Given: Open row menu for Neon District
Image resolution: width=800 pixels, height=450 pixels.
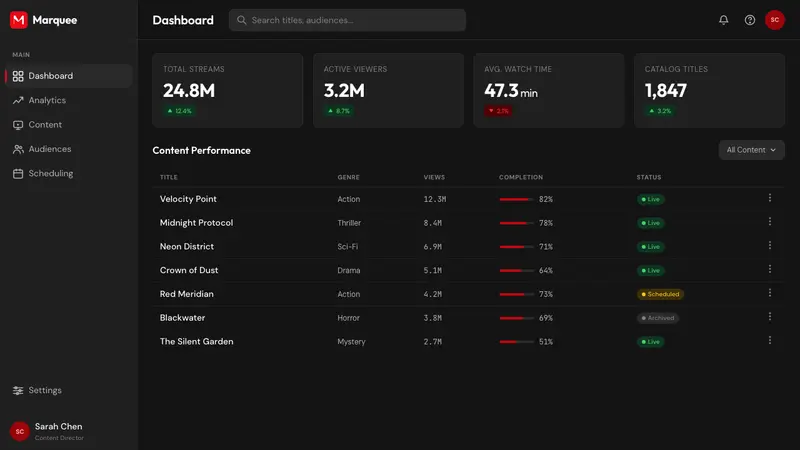Looking at the screenshot, I should tap(769, 245).
